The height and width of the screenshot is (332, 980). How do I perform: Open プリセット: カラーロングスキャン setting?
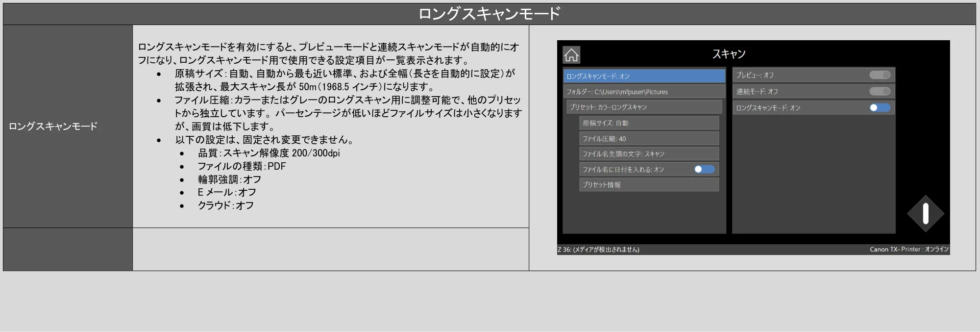645,107
